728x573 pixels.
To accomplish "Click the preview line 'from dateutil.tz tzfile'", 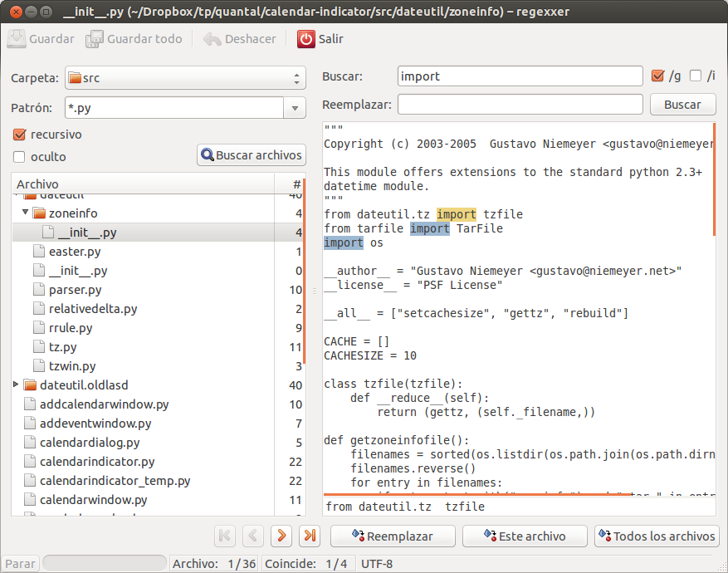I will pos(405,507).
